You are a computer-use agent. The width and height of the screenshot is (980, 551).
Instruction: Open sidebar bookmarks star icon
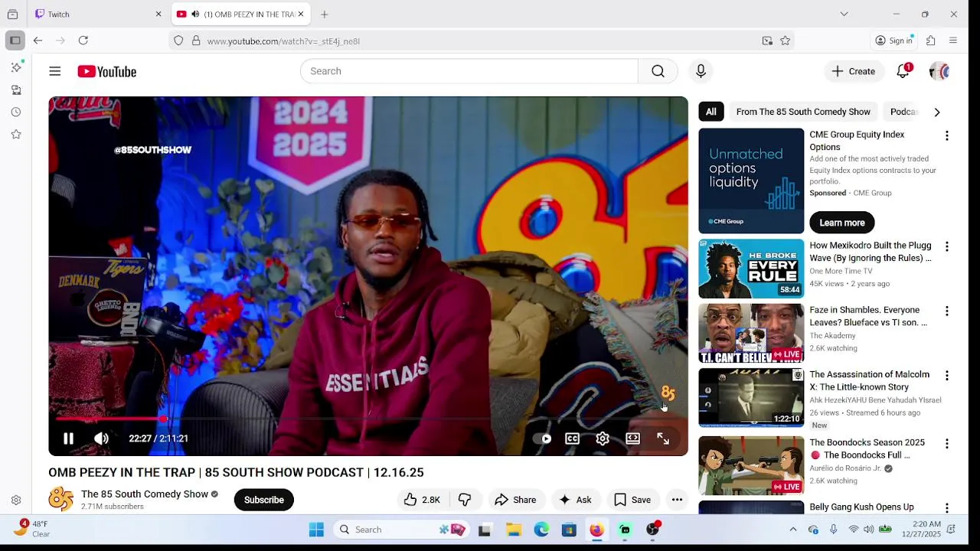[16, 134]
